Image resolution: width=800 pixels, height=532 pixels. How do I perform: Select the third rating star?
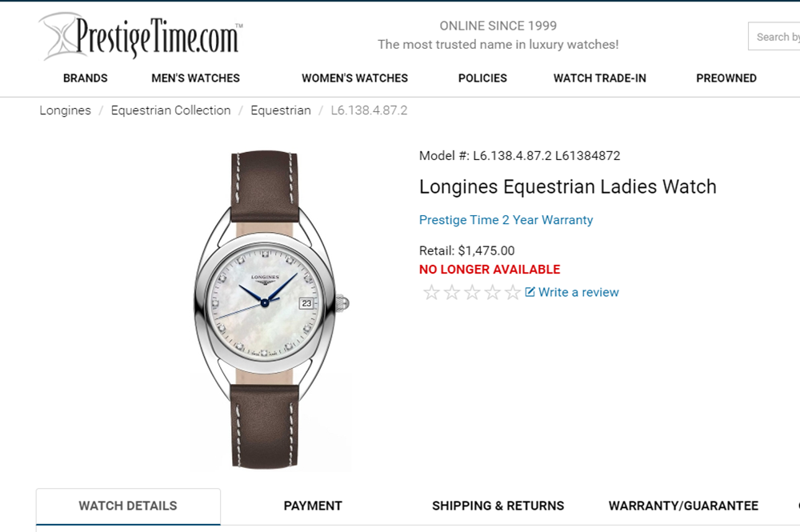(473, 292)
